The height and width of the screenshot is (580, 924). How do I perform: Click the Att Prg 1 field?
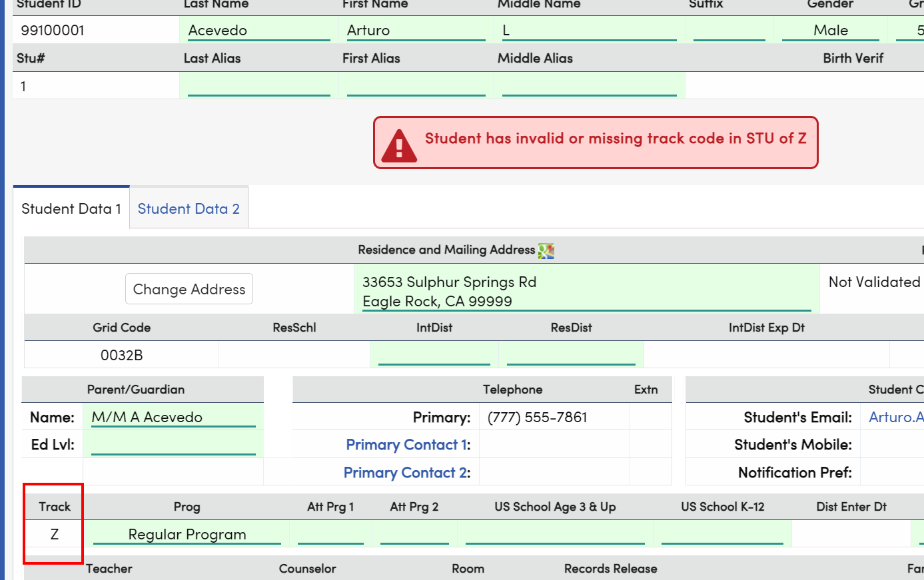coord(330,534)
